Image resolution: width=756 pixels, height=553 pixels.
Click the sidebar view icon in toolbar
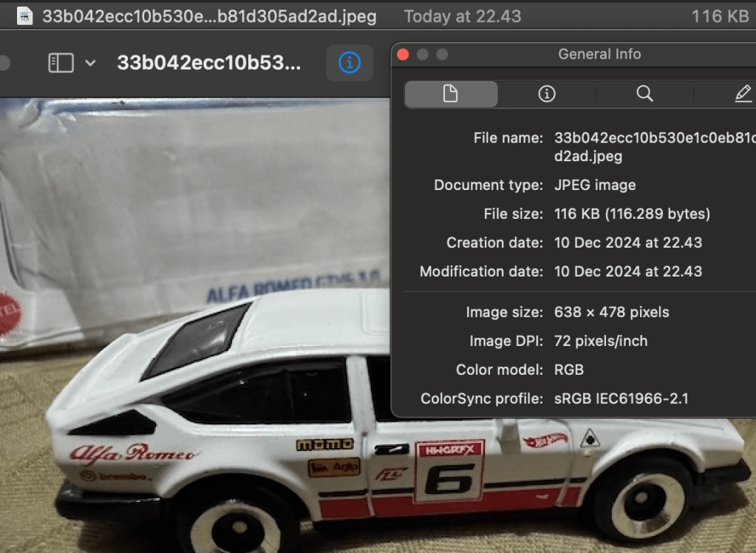[x=61, y=63]
